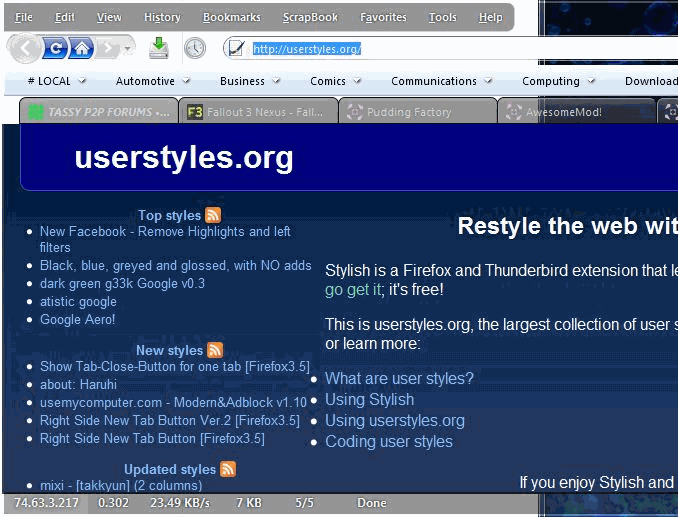The height and width of the screenshot is (517, 678).
Task: Click the F3 Fallout 3 Nexus favicon
Action: point(195,112)
